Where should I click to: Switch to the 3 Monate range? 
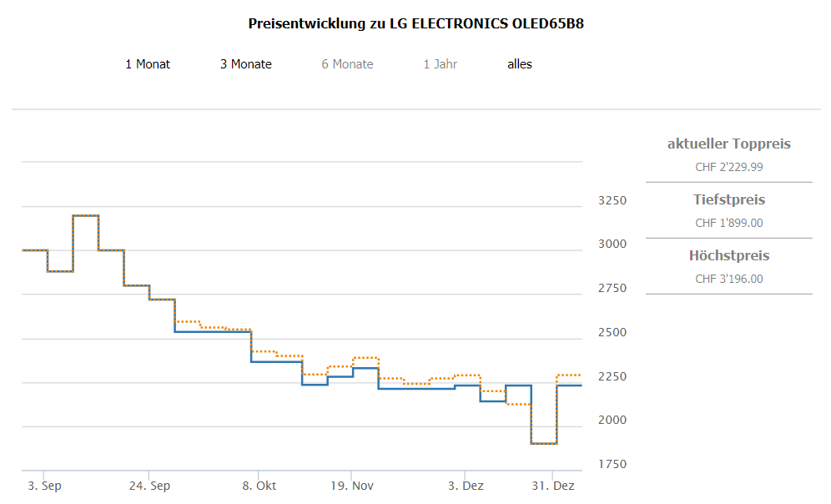[x=246, y=64]
